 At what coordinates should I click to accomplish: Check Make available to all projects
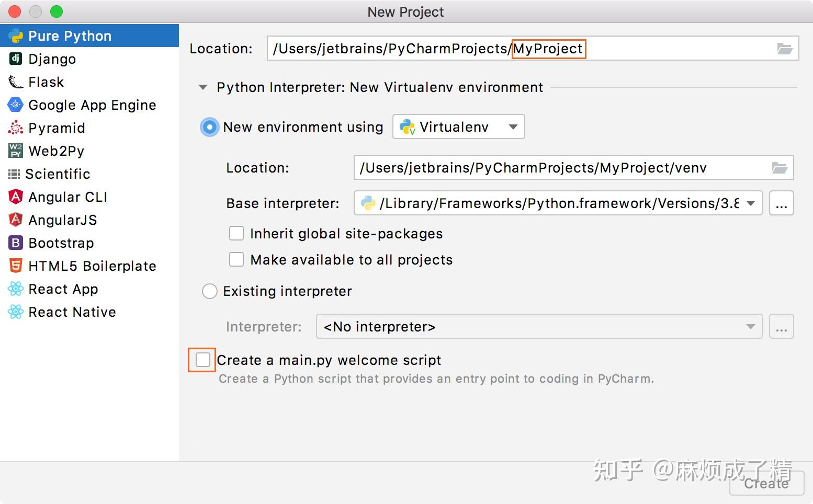click(x=236, y=259)
